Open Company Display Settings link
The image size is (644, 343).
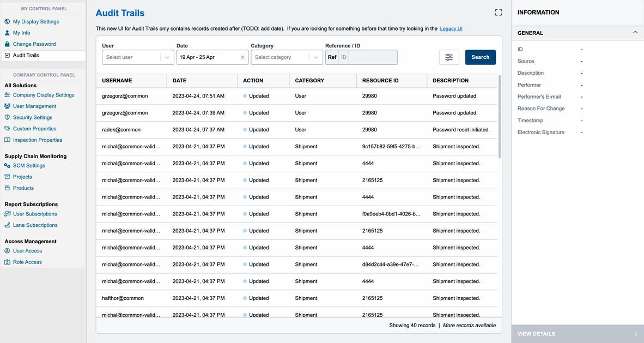(x=44, y=94)
